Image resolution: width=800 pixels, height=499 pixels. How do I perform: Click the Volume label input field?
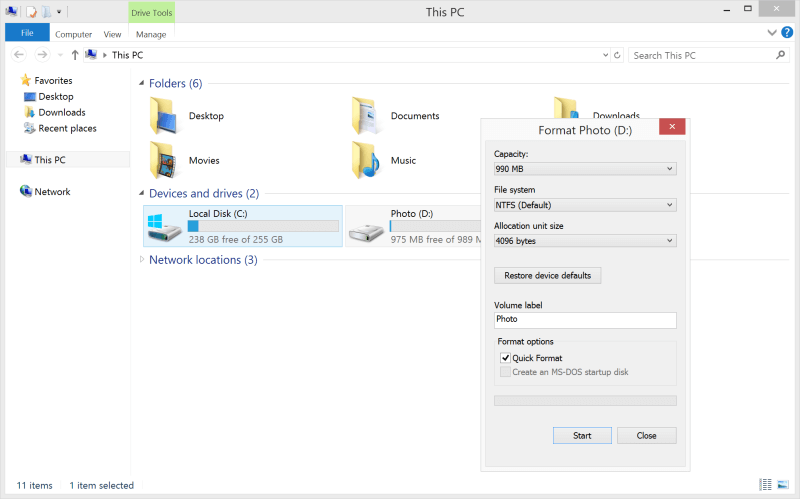click(x=585, y=320)
